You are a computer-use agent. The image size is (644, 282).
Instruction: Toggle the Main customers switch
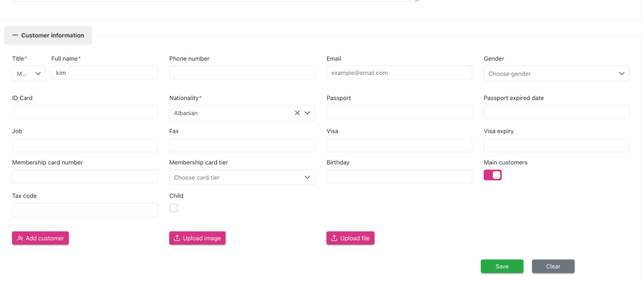pyautogui.click(x=492, y=175)
